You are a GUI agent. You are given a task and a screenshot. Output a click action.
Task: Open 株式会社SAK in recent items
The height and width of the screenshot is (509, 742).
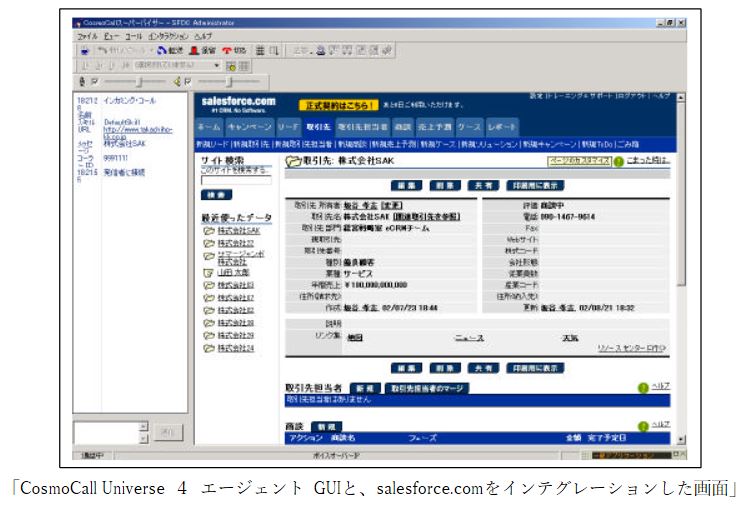tap(238, 231)
